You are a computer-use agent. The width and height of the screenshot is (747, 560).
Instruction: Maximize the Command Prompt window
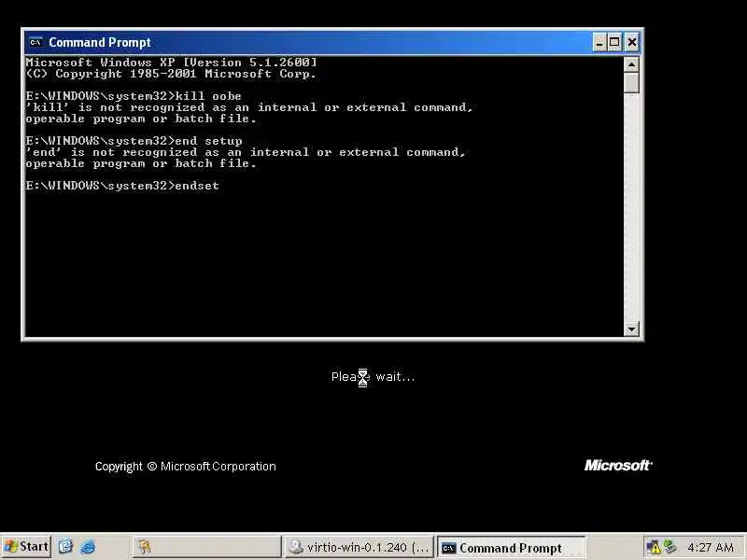click(614, 43)
